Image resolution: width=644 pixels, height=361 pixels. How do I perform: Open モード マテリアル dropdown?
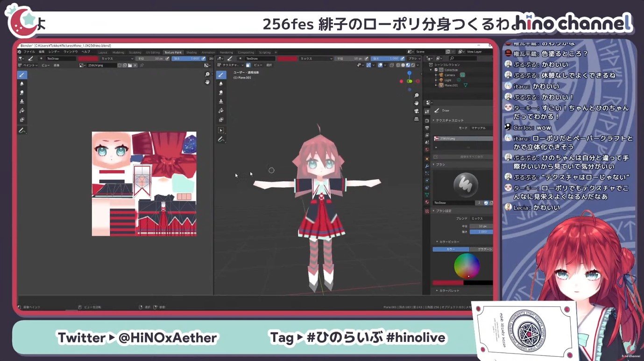(481, 128)
